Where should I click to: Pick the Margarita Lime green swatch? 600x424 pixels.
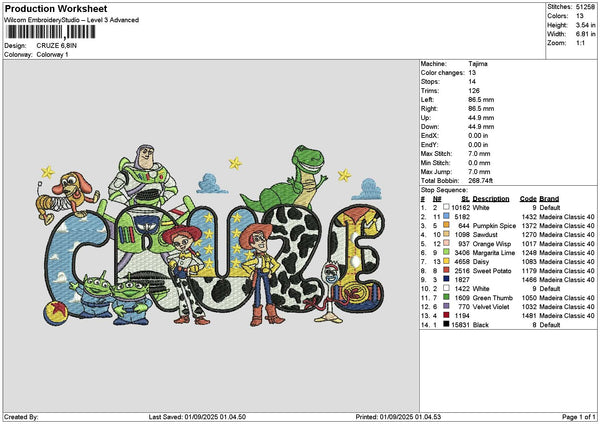[x=446, y=252]
